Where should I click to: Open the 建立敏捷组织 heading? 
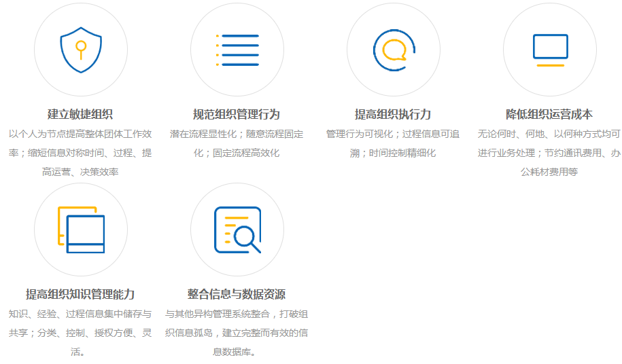click(80, 114)
